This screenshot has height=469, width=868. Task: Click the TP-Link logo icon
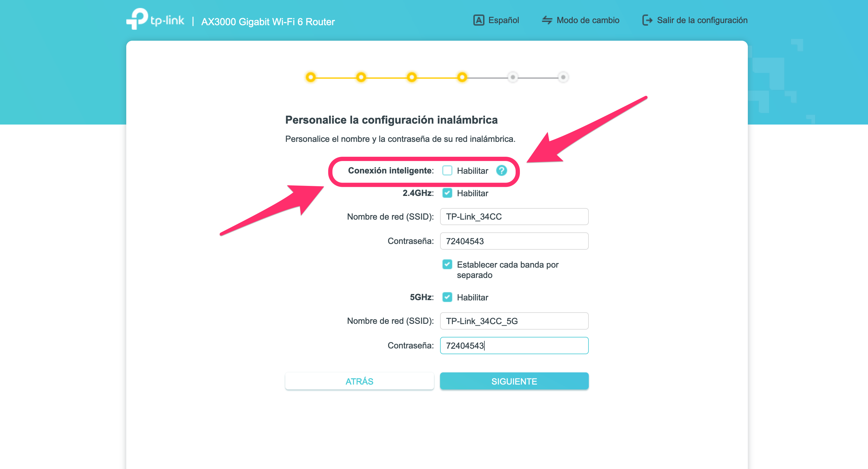click(137, 19)
